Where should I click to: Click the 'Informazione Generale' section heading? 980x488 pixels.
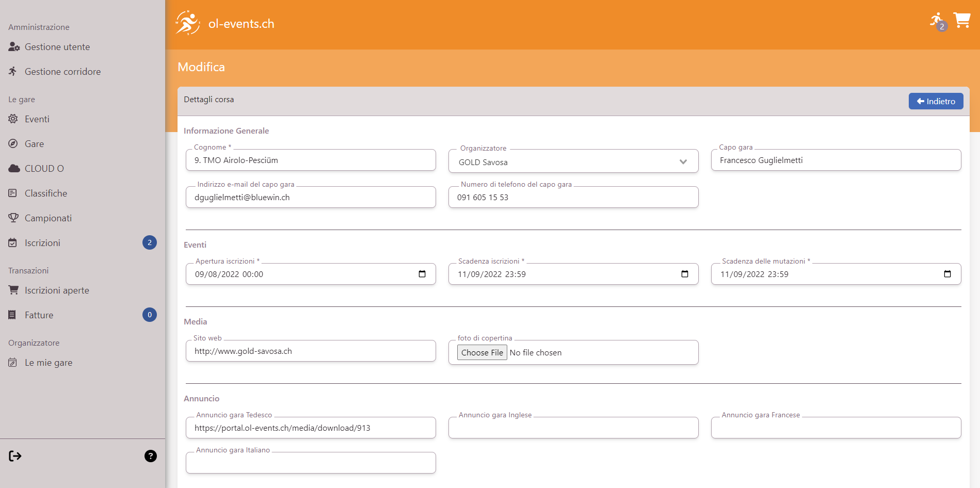click(226, 131)
